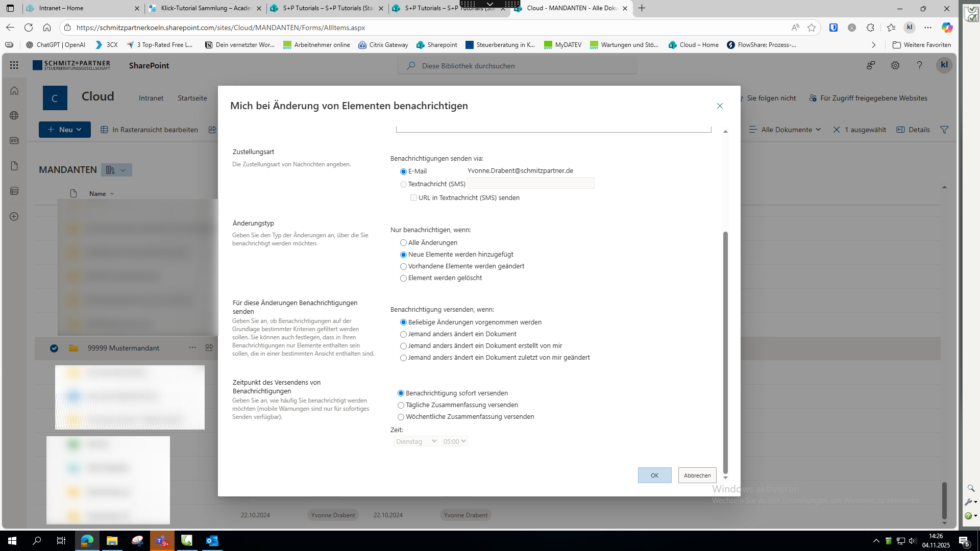Click the dialog's vertical scrollbar

(x=725, y=352)
